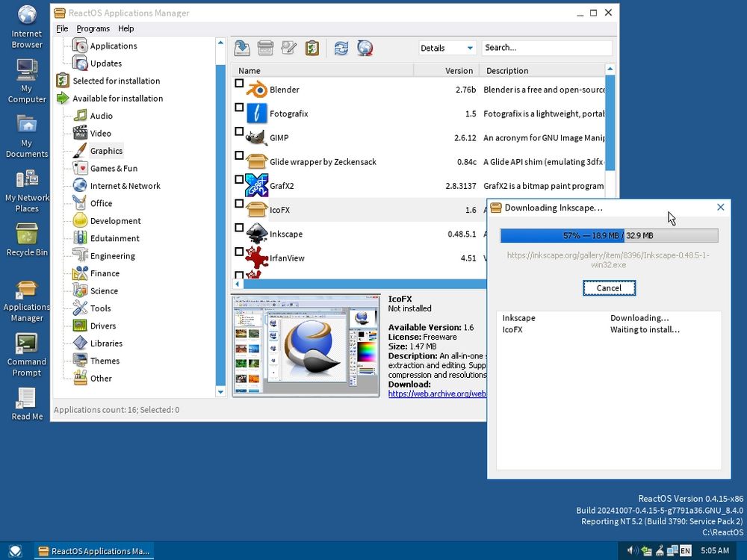
Task: Check the checkbox next to Inkscape
Action: pyautogui.click(x=239, y=228)
